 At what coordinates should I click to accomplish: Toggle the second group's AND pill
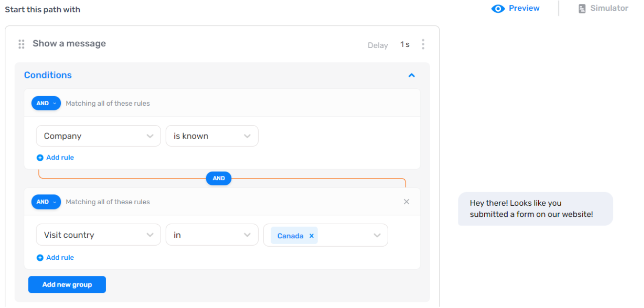46,201
